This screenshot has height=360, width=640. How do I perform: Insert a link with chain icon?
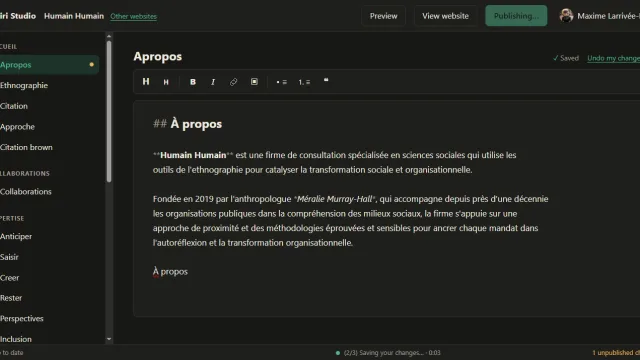[233, 82]
